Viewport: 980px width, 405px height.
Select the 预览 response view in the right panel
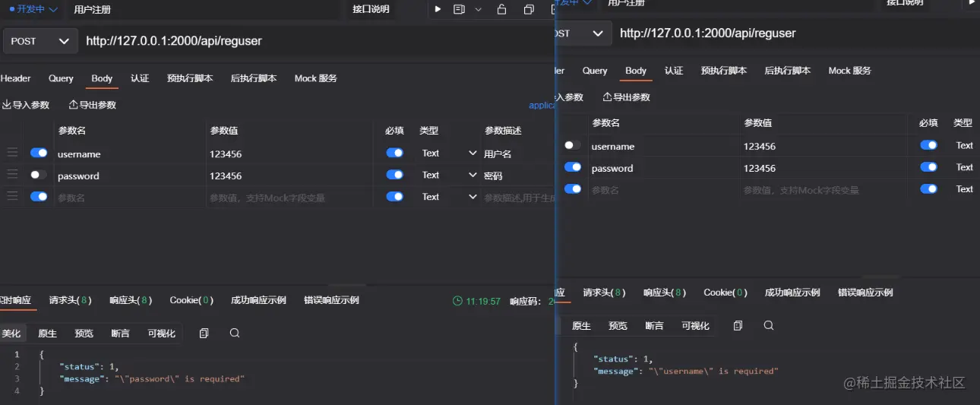pyautogui.click(x=618, y=326)
